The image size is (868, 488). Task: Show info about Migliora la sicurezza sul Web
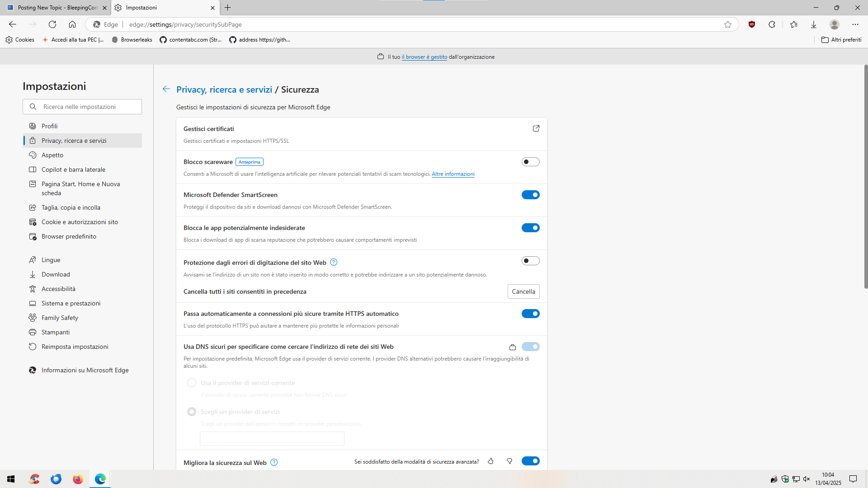click(274, 462)
